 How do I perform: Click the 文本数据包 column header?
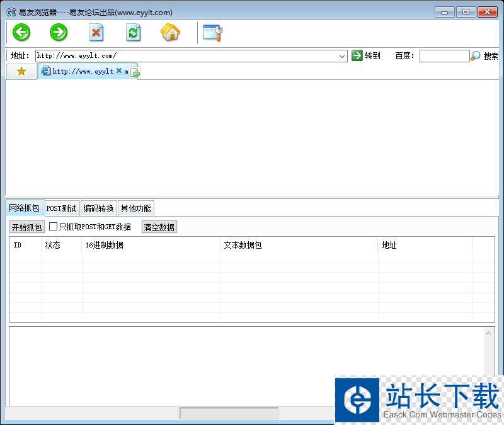point(299,245)
